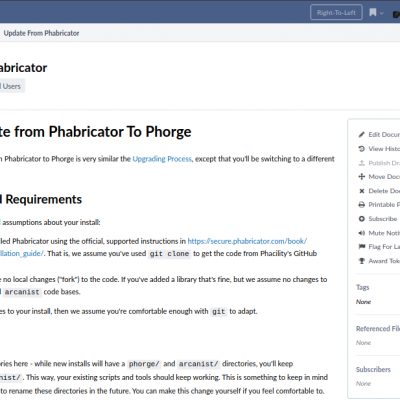Choose View History menu entry text
This screenshot has height=400, width=400.
(x=384, y=149)
